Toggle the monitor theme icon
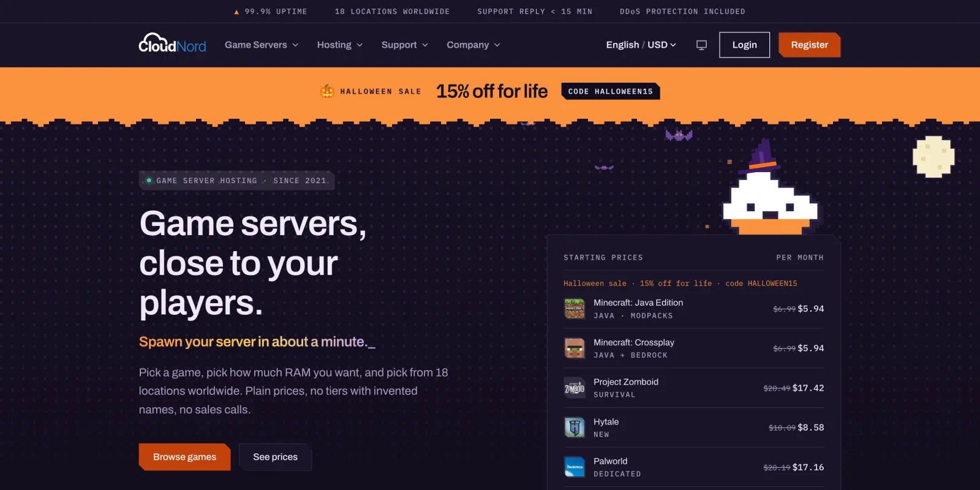Screen dimensions: 980x490 point(701,45)
